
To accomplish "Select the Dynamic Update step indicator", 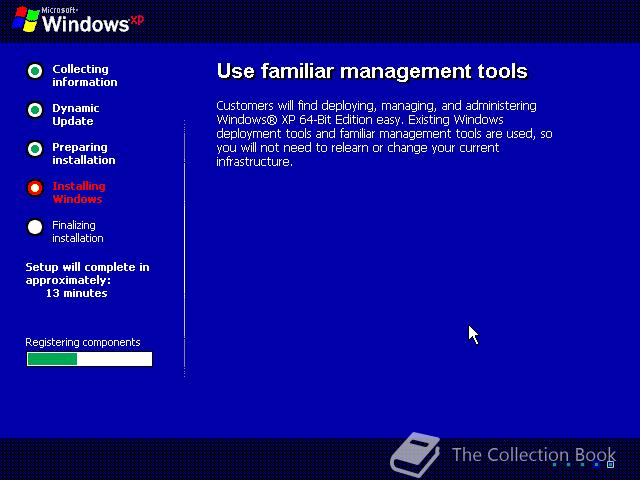I will tap(35, 110).
